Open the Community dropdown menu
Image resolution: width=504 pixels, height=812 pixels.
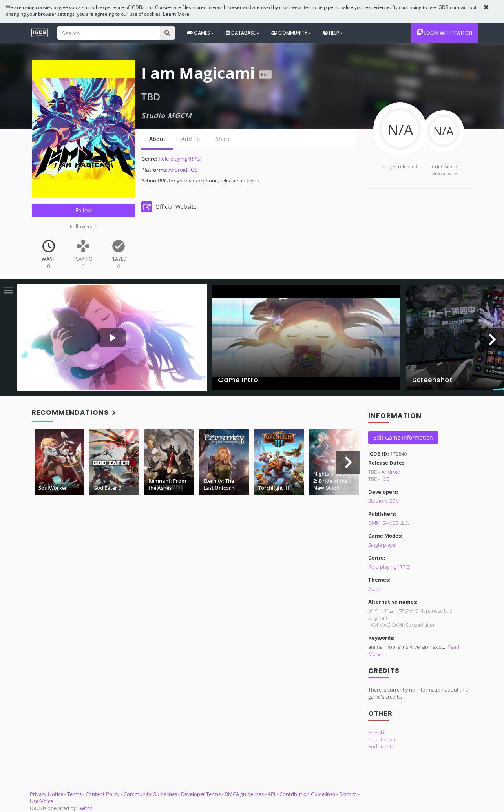(x=291, y=33)
